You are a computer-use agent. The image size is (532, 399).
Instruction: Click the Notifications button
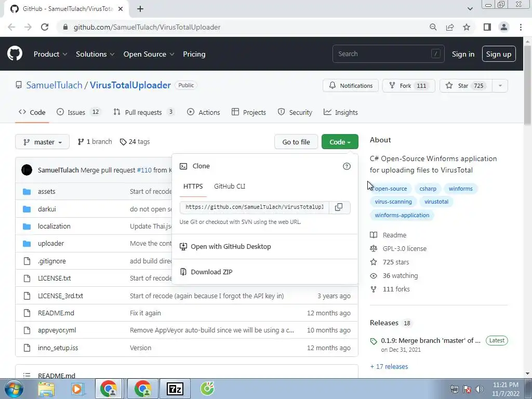coord(351,86)
